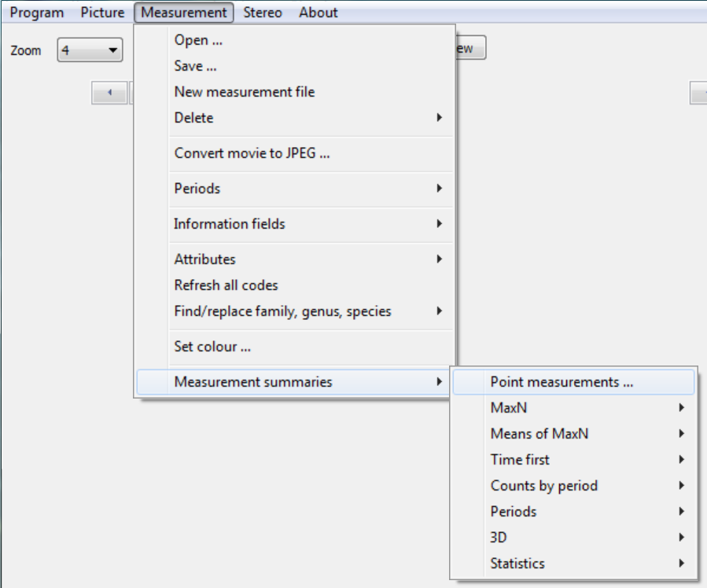The width and height of the screenshot is (707, 588).
Task: Expand the Information fields submenu
Action: [230, 224]
